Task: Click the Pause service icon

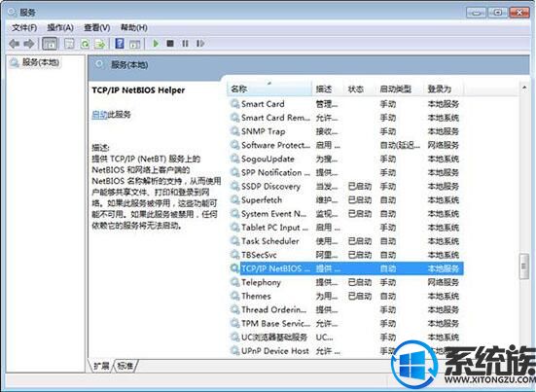Action: pos(185,44)
